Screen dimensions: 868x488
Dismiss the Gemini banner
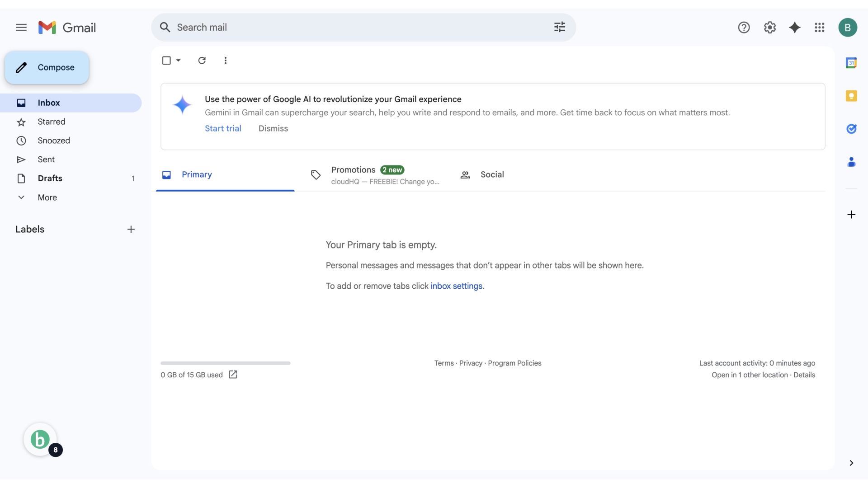[x=273, y=128]
